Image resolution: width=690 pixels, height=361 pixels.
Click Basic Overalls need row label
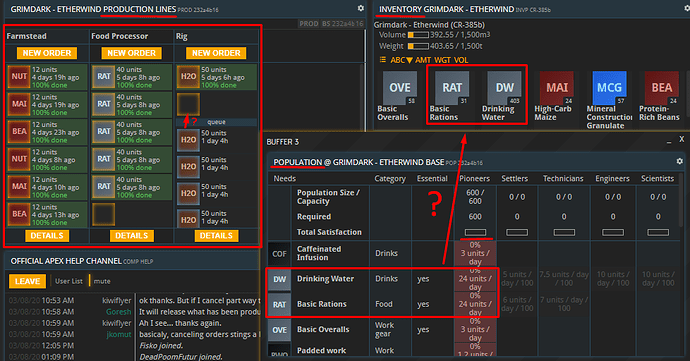(x=323, y=329)
